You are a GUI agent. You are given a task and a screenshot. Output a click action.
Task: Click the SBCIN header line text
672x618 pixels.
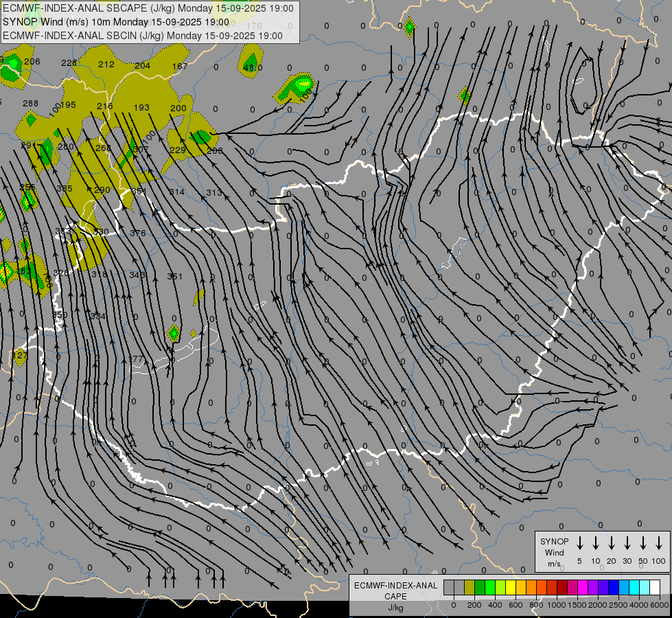click(143, 36)
